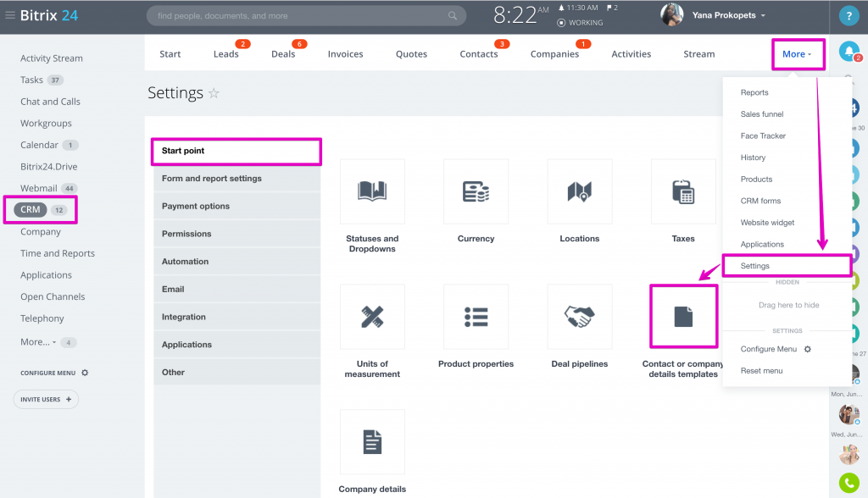Image resolution: width=868 pixels, height=498 pixels.
Task: Click Reset menu in the dropdown
Action: coord(762,371)
